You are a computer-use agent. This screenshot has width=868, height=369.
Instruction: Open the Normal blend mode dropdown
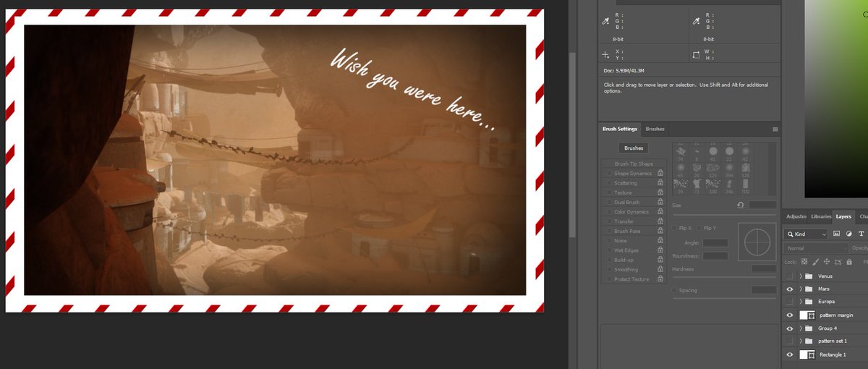(x=816, y=248)
